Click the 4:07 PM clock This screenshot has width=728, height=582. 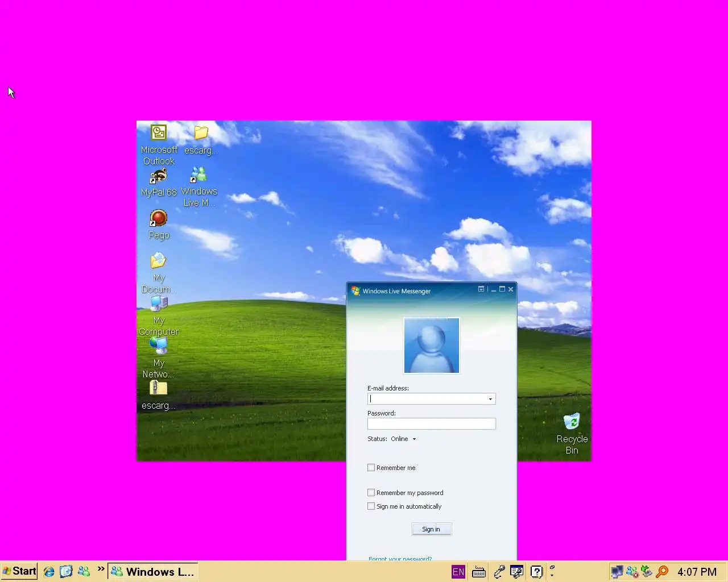pyautogui.click(x=697, y=572)
